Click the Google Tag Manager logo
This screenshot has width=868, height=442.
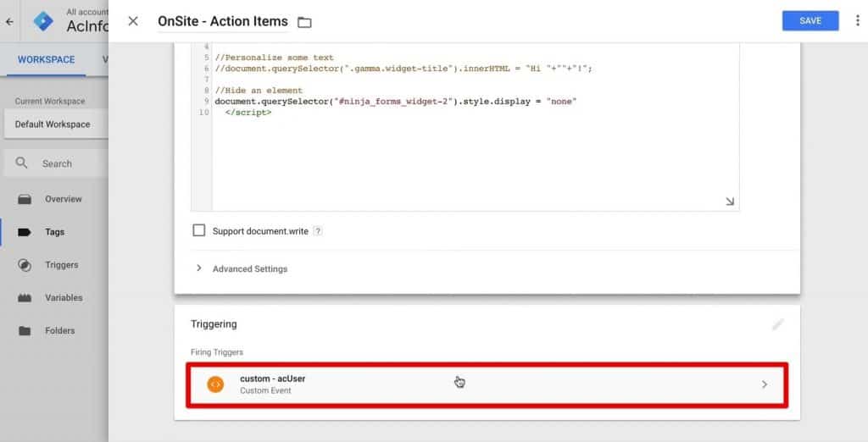[43, 21]
